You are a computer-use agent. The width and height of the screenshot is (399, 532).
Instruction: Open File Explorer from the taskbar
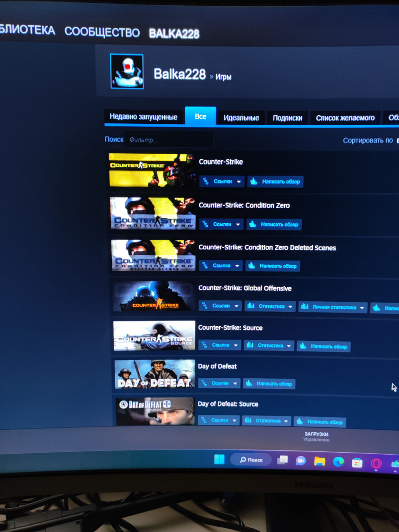pos(319,461)
